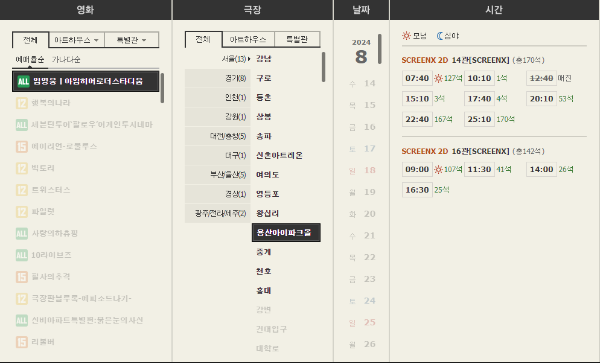Click the 12 badge beside 극장판 블루 록

coord(22,299)
